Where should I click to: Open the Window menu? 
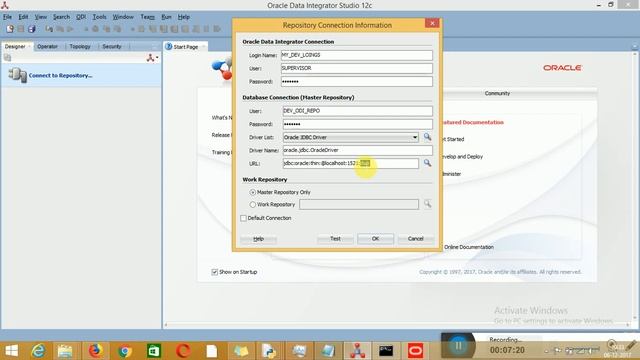(x=123, y=17)
